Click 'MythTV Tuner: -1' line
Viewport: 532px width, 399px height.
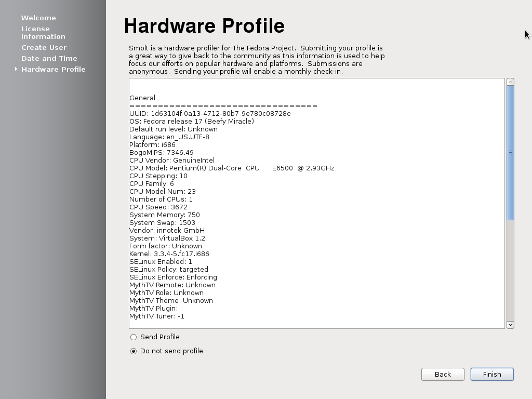pos(157,316)
